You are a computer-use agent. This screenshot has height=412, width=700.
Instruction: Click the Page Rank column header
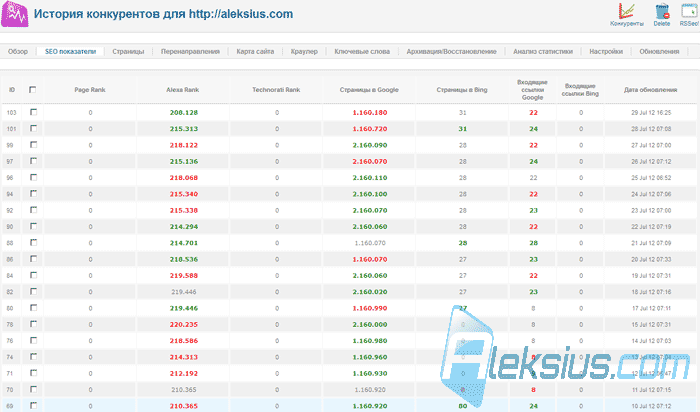coord(90,90)
